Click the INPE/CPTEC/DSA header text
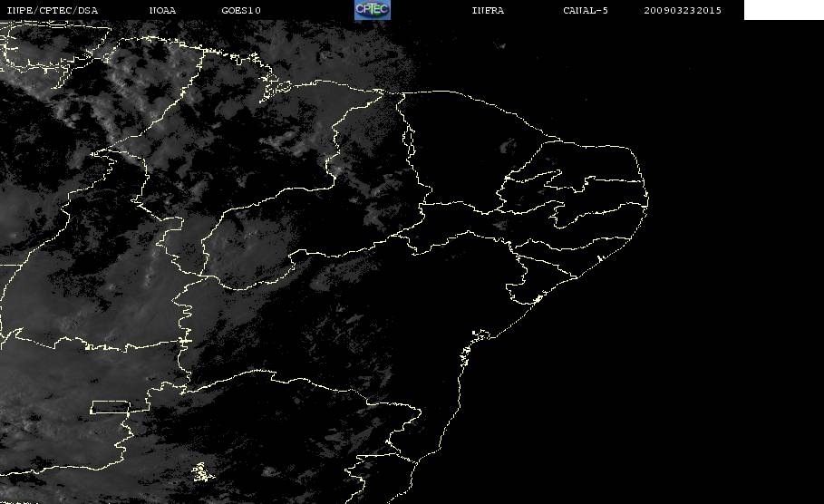This screenshot has height=504, width=824. click(x=52, y=10)
